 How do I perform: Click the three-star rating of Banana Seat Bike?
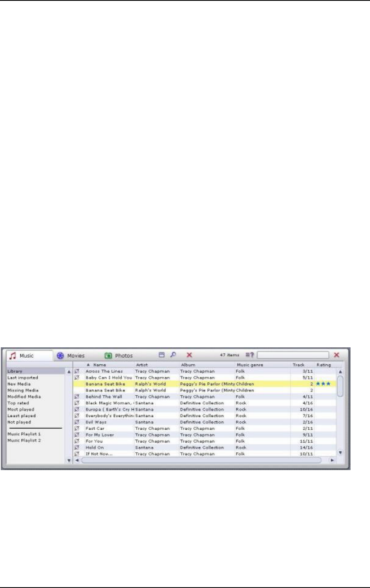323,384
